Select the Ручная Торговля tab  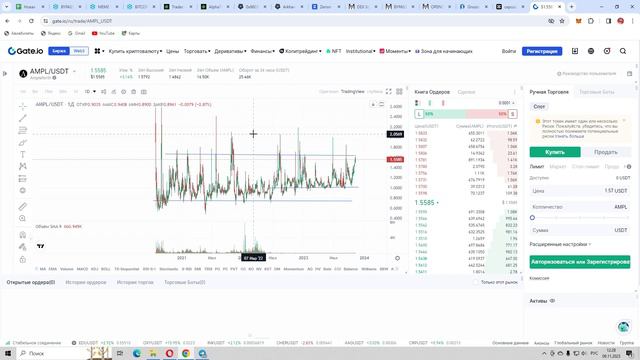tap(549, 92)
